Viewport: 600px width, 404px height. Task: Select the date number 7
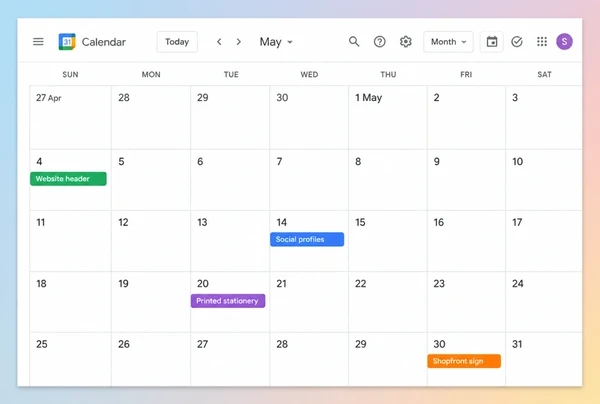(279, 161)
